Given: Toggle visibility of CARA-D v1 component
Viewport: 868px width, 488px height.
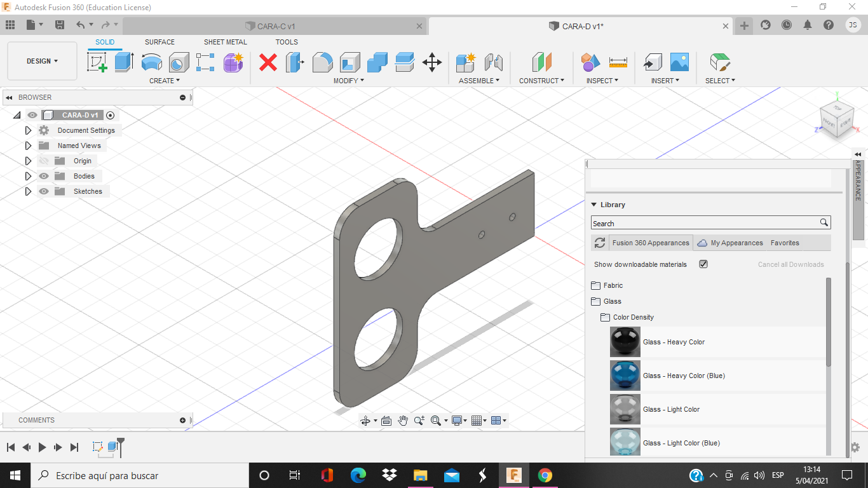Looking at the screenshot, I should [x=32, y=115].
